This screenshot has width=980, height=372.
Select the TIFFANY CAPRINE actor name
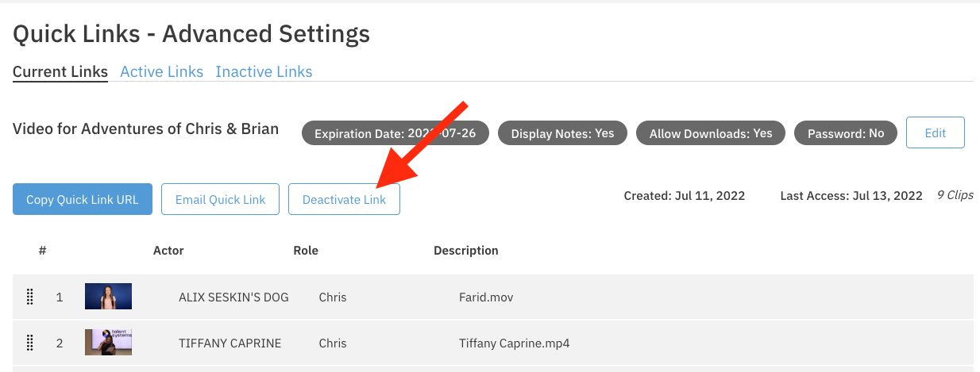pyautogui.click(x=230, y=343)
